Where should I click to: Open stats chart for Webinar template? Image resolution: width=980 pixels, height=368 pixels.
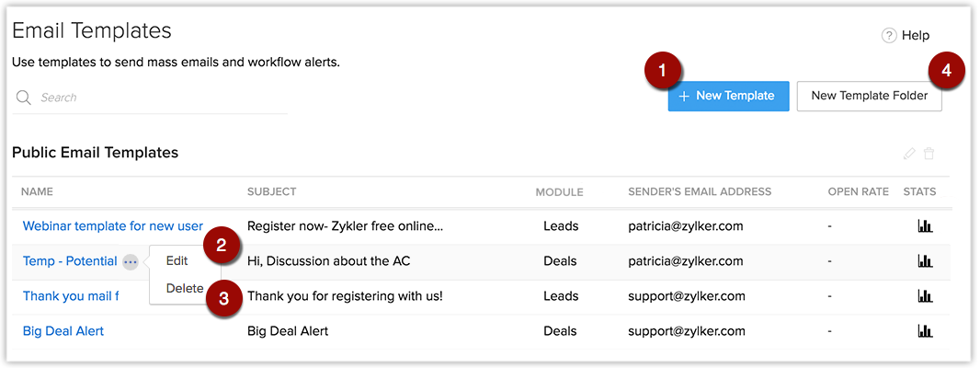[925, 226]
